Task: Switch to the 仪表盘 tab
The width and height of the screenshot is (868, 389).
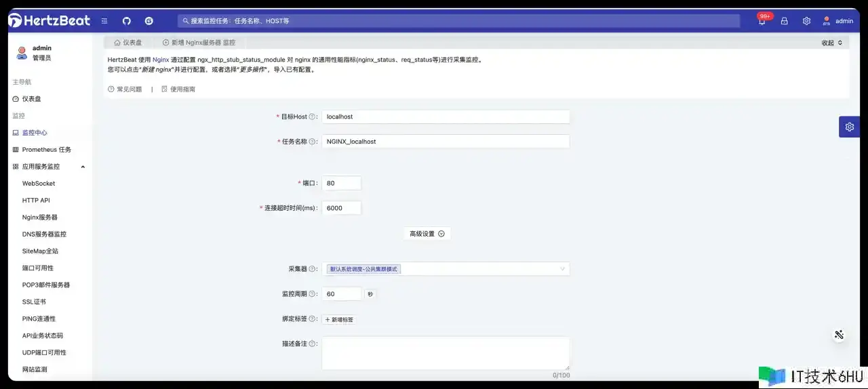Action: pos(128,43)
